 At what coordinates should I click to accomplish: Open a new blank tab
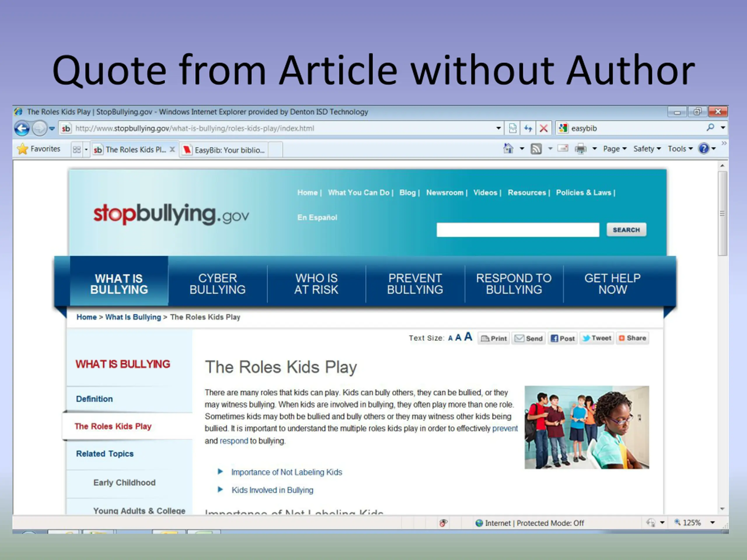(x=275, y=150)
